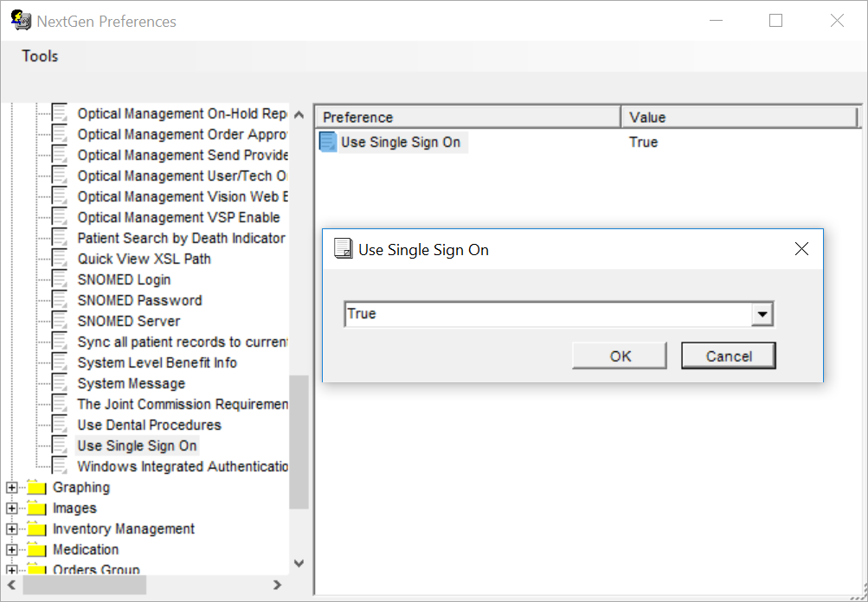Click document icon beside System Level Benefit Info
Screen dimensions: 868x602
tap(59, 362)
